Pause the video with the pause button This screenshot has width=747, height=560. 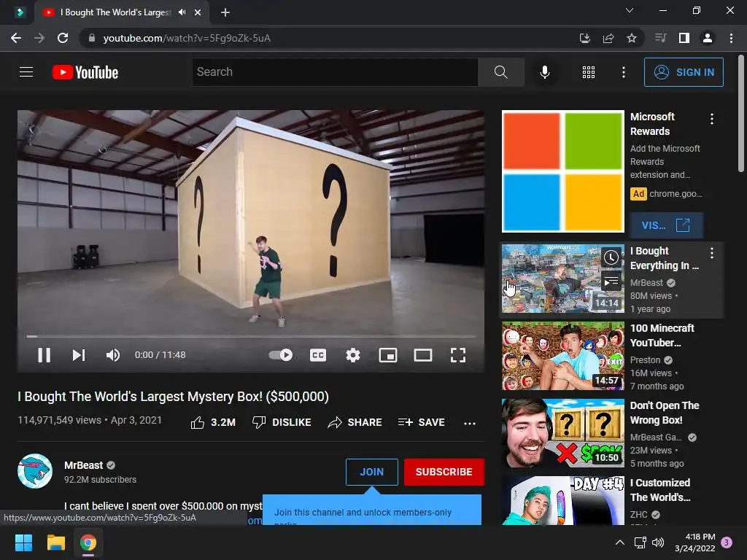coord(44,355)
